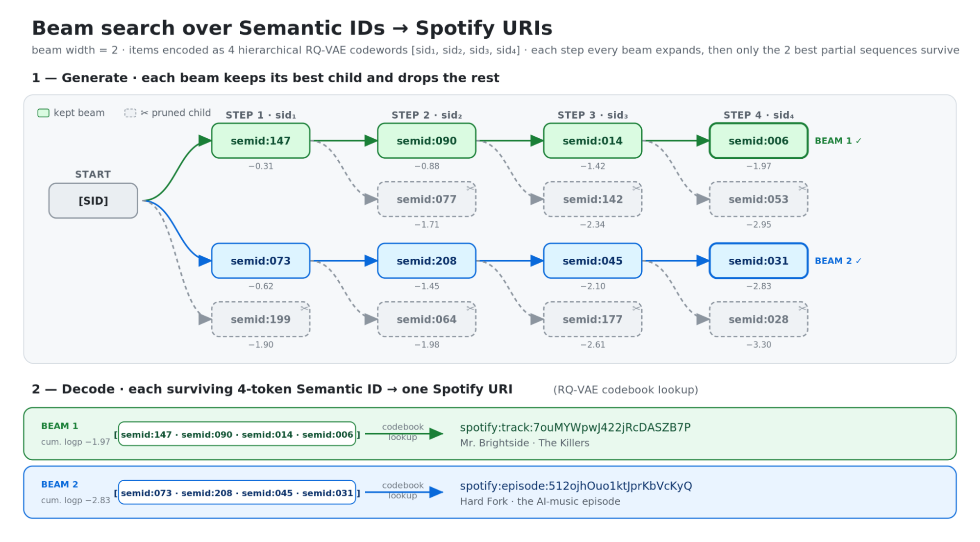Select the semid:147 kept beam node
This screenshot has height=542, width=980.
[261, 141]
